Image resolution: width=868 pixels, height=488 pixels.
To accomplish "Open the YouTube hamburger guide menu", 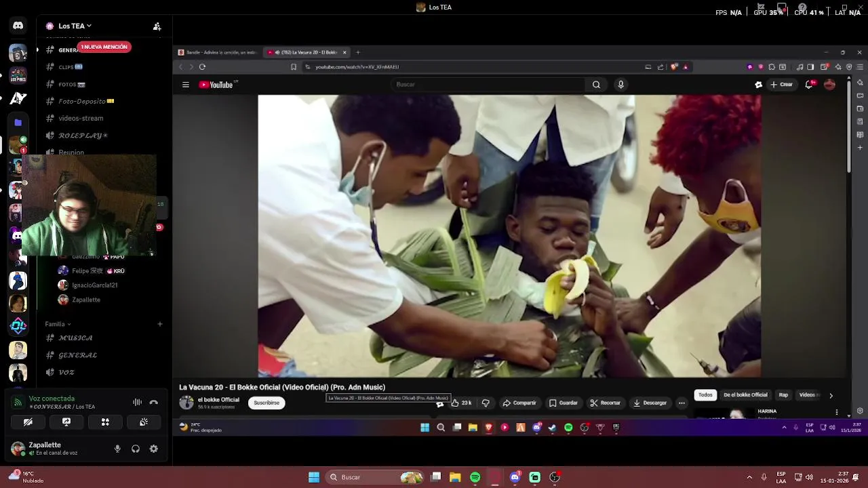I will [x=185, y=85].
